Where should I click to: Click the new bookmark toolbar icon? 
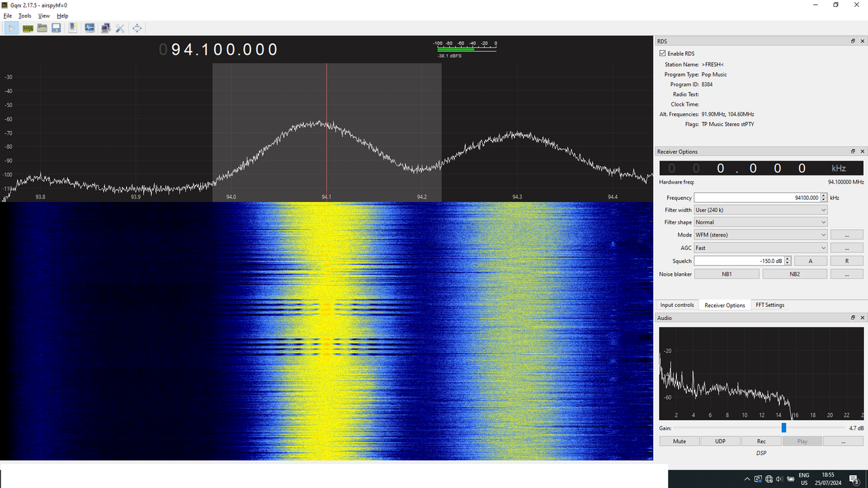73,28
